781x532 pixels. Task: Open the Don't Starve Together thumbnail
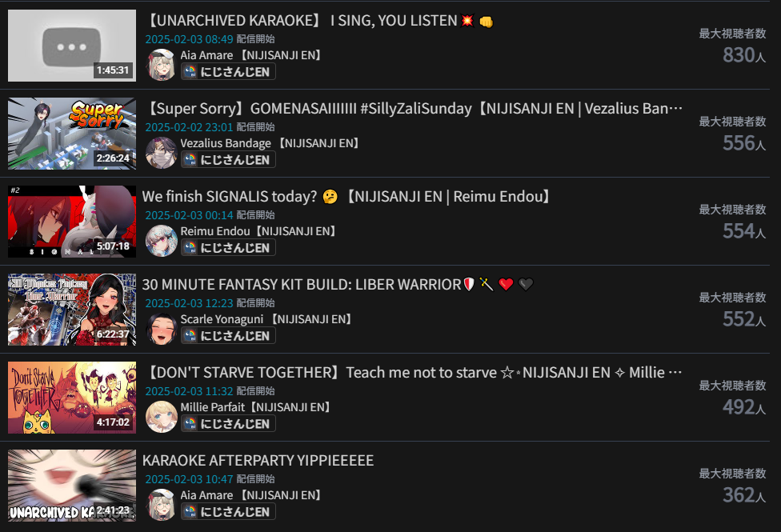[x=72, y=398]
